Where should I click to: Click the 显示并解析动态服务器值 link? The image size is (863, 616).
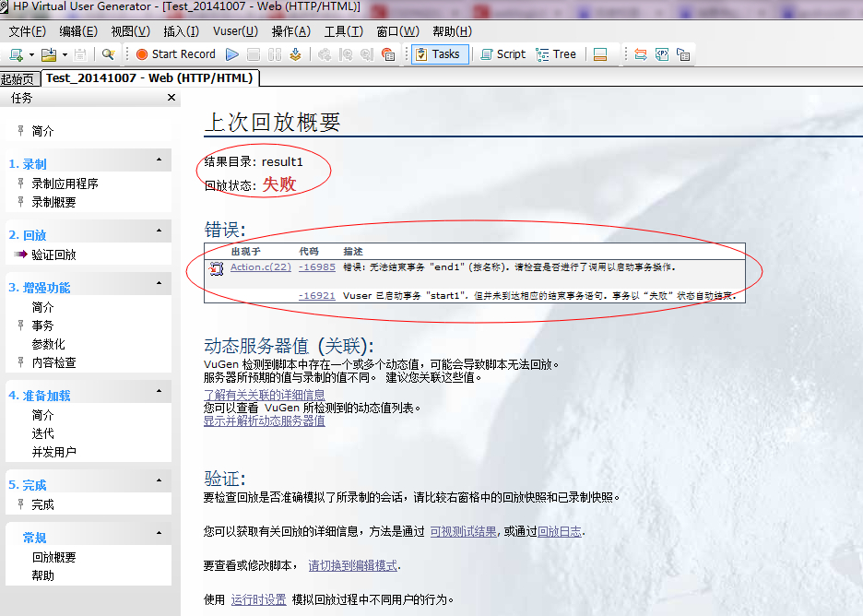[265, 421]
